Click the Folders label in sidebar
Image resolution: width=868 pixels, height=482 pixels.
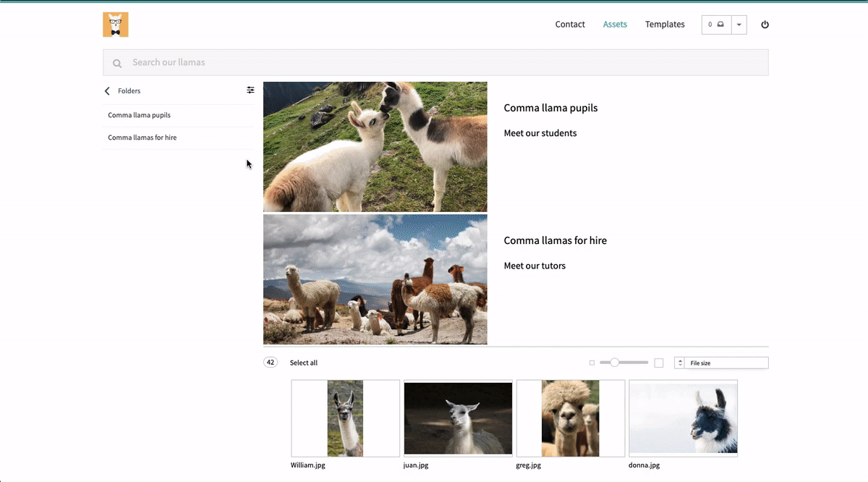tap(129, 91)
